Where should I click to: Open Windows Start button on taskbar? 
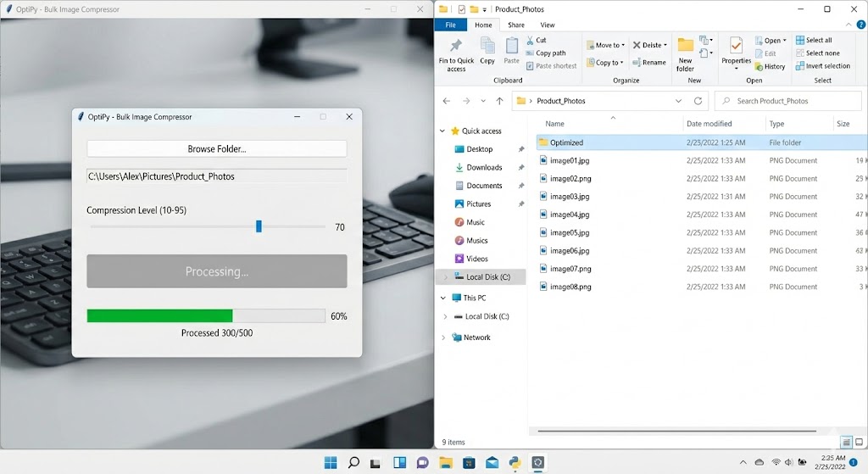[331, 462]
